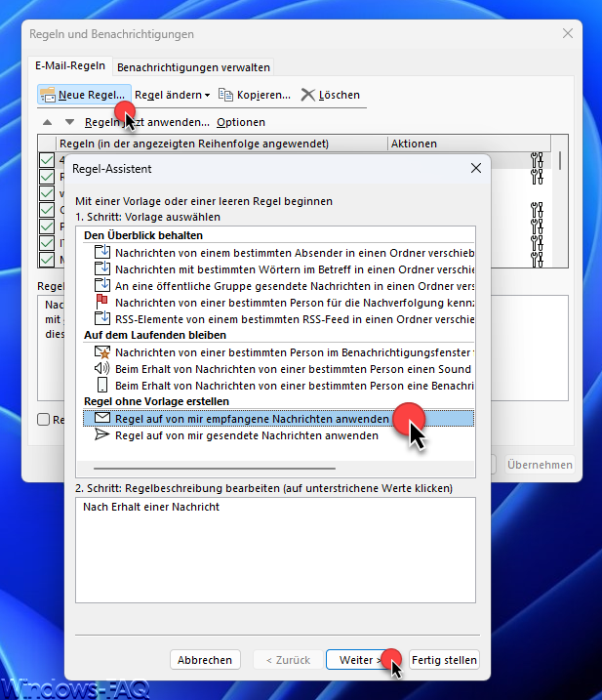Image resolution: width=602 pixels, height=700 pixels.
Task: Click the Aktionen column header
Action: pos(468,144)
